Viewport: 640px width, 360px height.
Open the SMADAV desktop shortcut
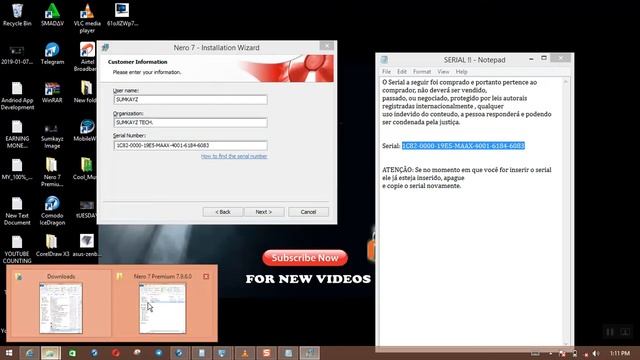[x=52, y=15]
